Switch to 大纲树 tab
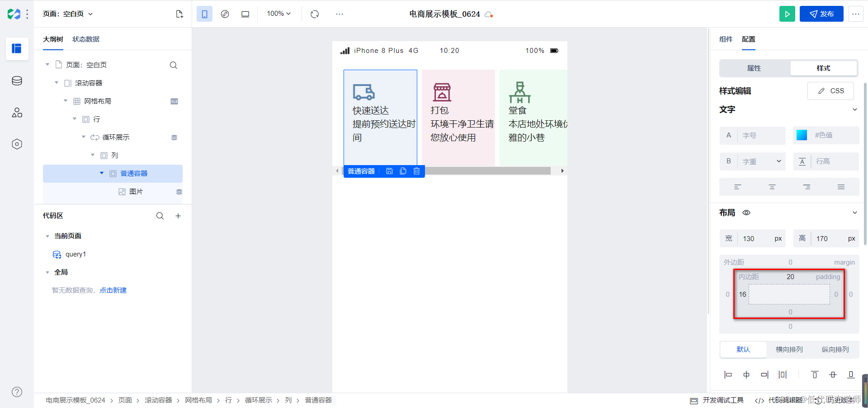868x408 pixels. click(x=53, y=39)
